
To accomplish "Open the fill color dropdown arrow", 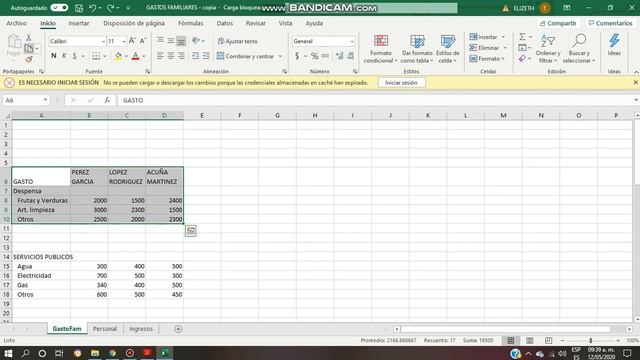I will pos(126,56).
